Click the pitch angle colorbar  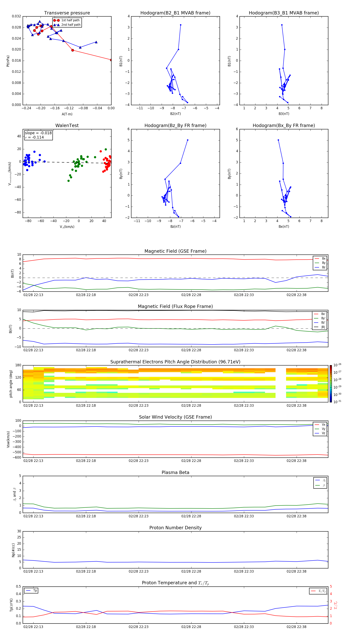click(x=331, y=384)
